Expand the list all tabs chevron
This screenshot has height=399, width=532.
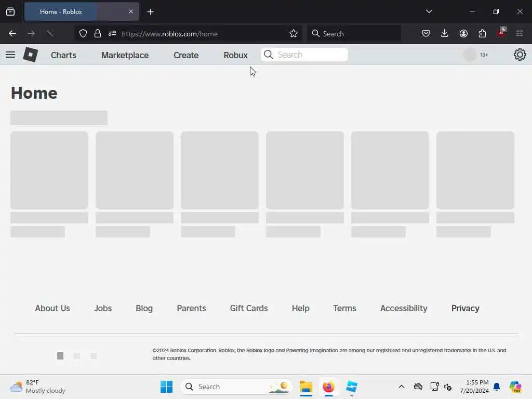click(x=429, y=11)
